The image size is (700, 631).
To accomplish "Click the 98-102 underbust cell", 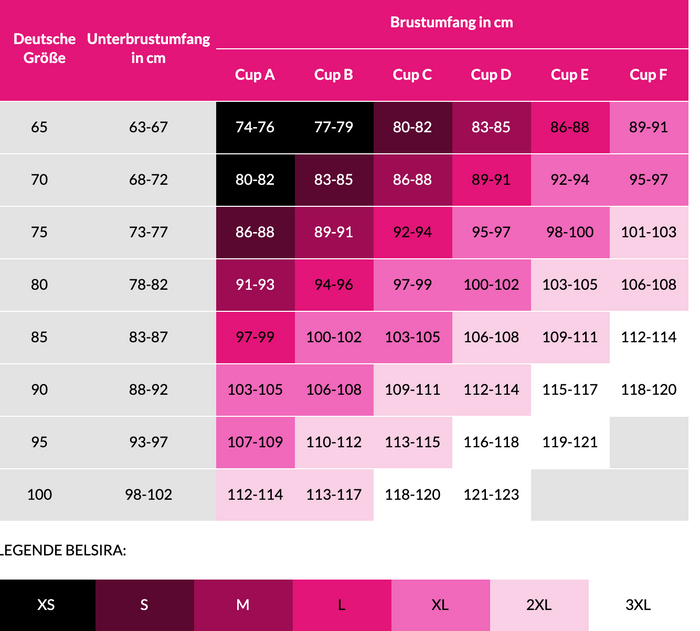I will click(148, 495).
